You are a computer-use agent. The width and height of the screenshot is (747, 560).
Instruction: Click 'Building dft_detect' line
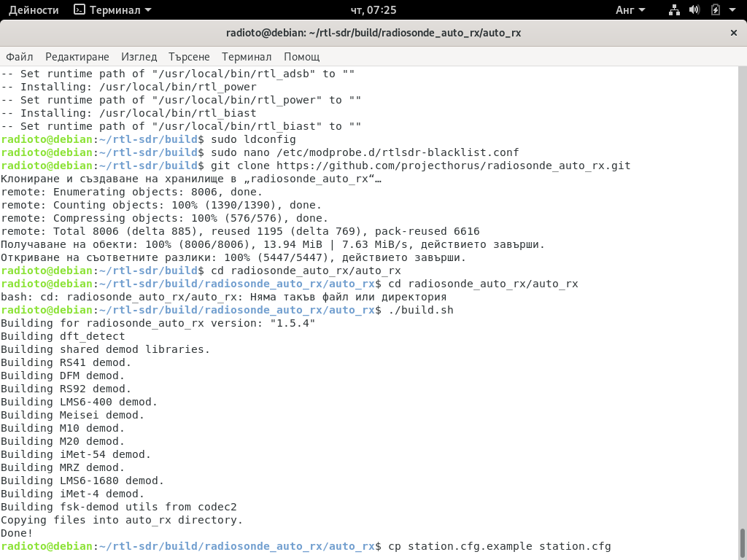tap(63, 337)
